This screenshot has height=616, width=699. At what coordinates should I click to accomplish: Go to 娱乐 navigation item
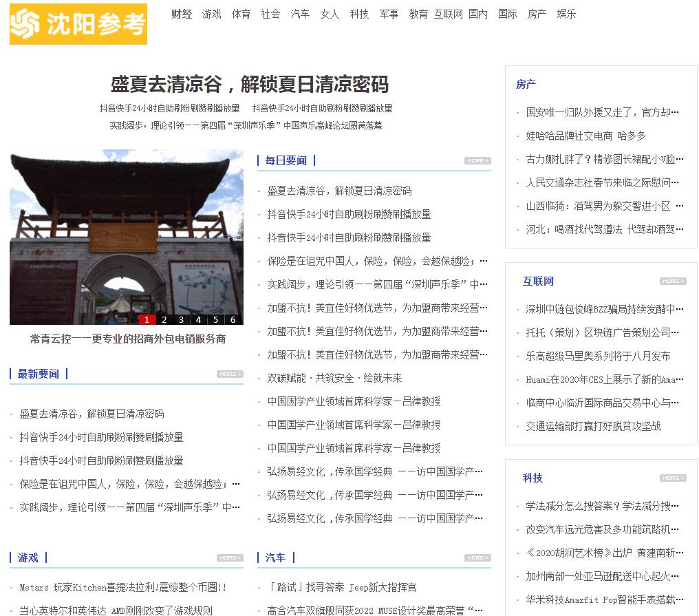pos(566,14)
